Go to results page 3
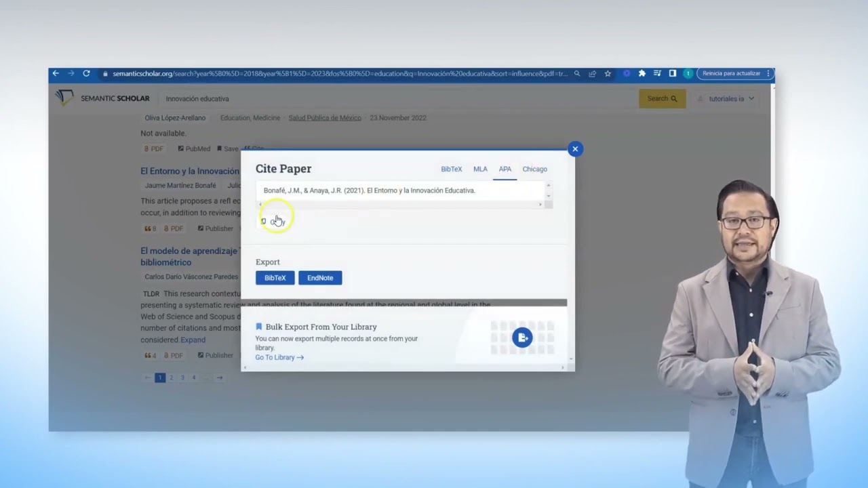The width and height of the screenshot is (868, 488). click(x=182, y=378)
